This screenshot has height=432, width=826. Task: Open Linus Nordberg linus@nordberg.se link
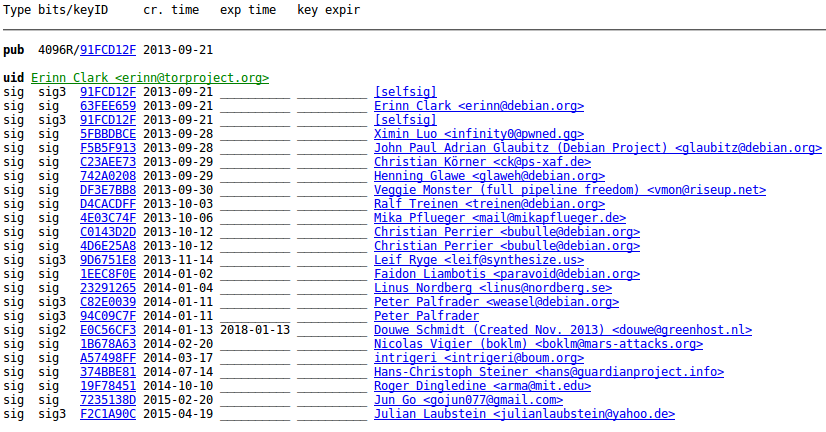click(x=493, y=288)
